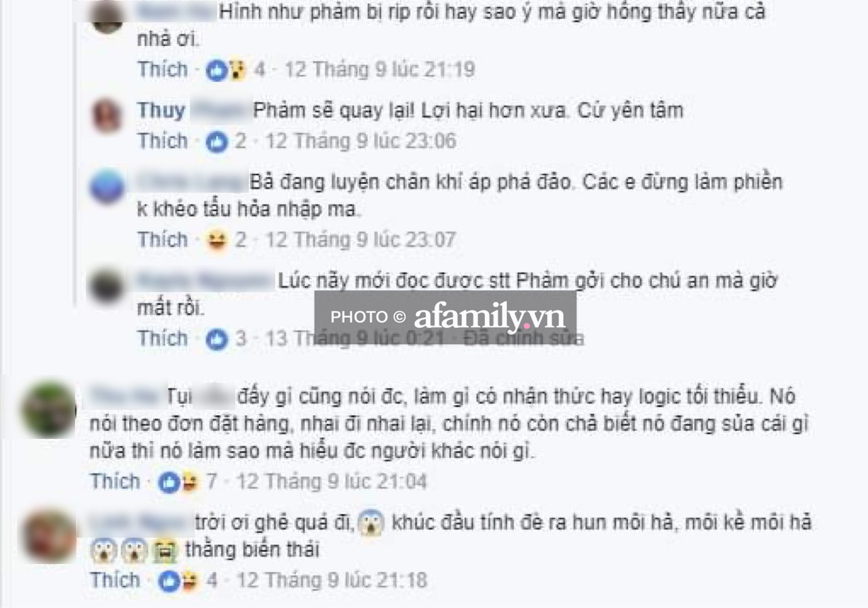Click reaction icons on the 21:04 comment
This screenshot has width=868, height=608.
pyautogui.click(x=178, y=482)
